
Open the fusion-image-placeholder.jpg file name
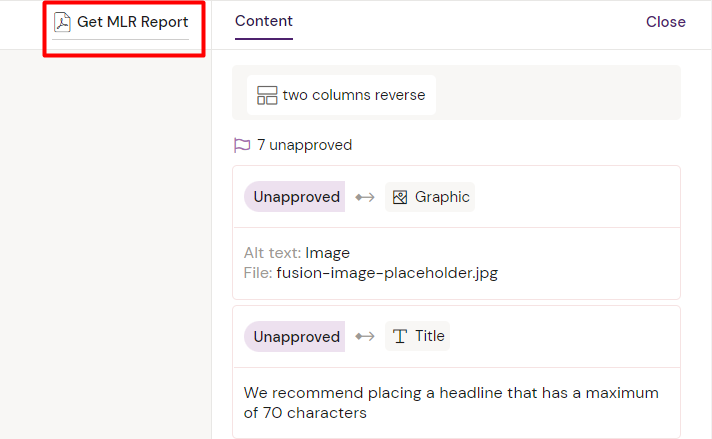pos(386,272)
